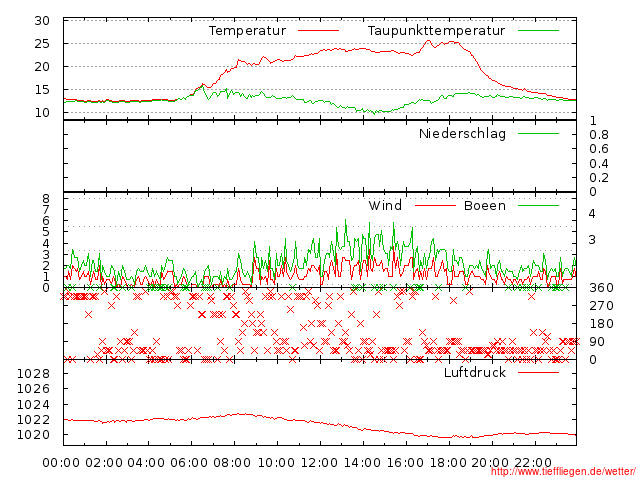Click the 0.4 precipitation axis value
Image resolution: width=640 pixels, height=480 pixels.
coord(599,164)
